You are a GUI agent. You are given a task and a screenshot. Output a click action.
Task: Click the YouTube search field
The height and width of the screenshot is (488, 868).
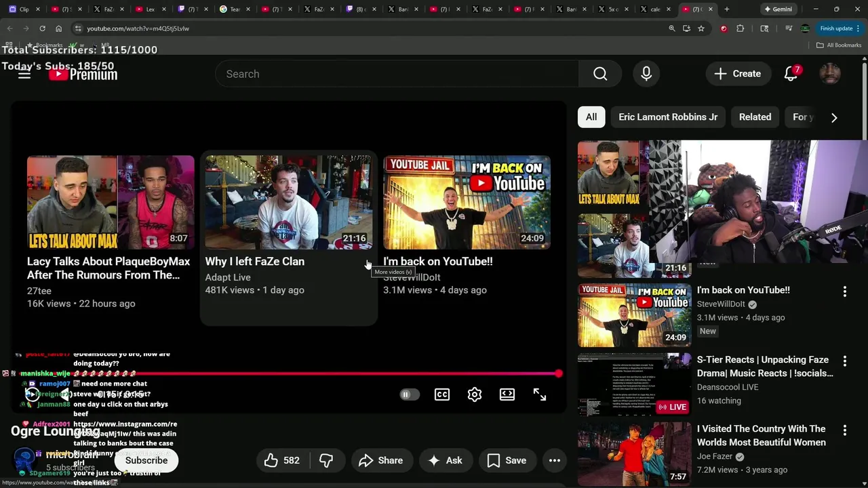(397, 74)
